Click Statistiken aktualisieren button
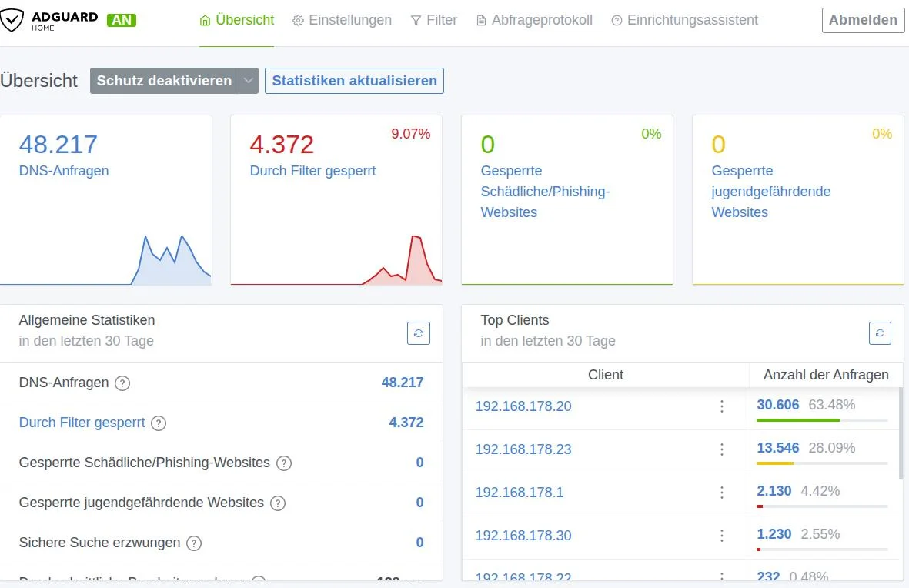This screenshot has height=588, width=909. tap(354, 81)
